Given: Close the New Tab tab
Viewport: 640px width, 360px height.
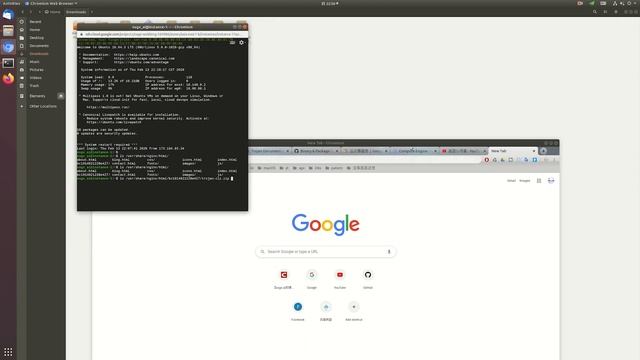Looking at the screenshot, I should point(533,151).
